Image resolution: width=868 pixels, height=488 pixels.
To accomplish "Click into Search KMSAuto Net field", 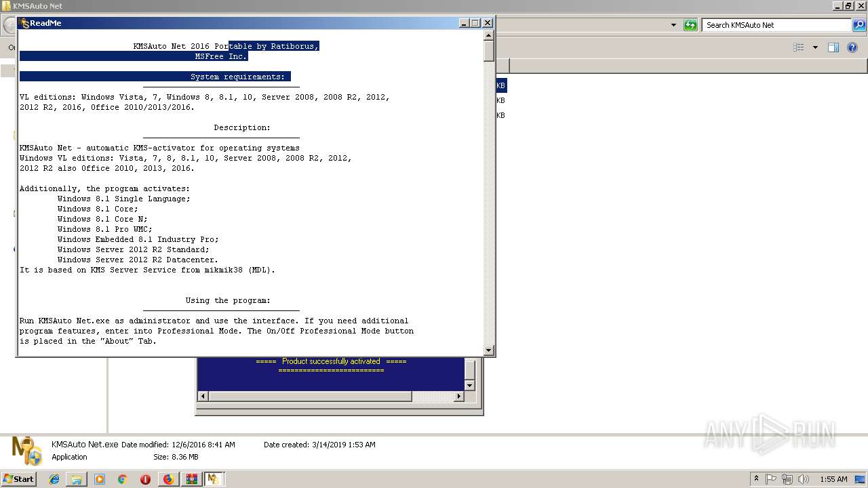I will (776, 25).
